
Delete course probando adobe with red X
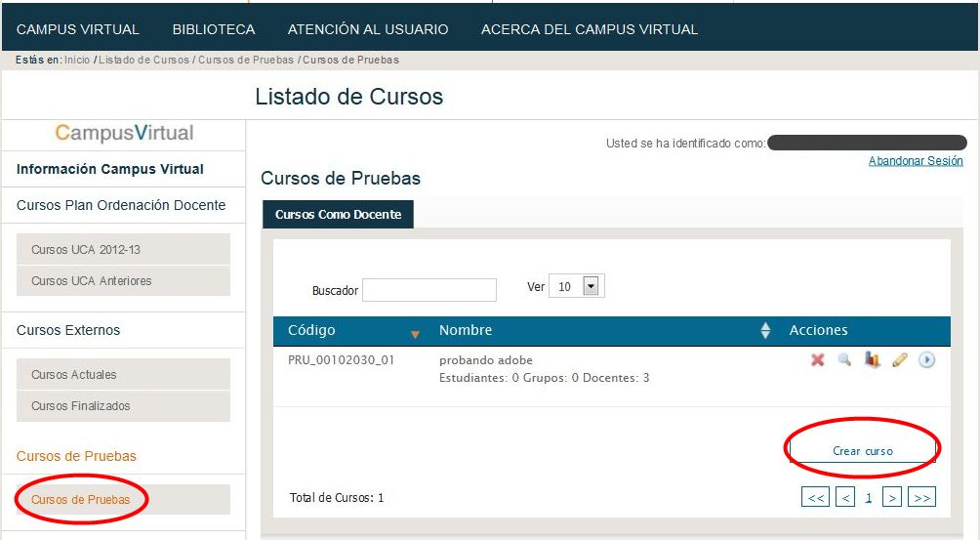point(818,360)
